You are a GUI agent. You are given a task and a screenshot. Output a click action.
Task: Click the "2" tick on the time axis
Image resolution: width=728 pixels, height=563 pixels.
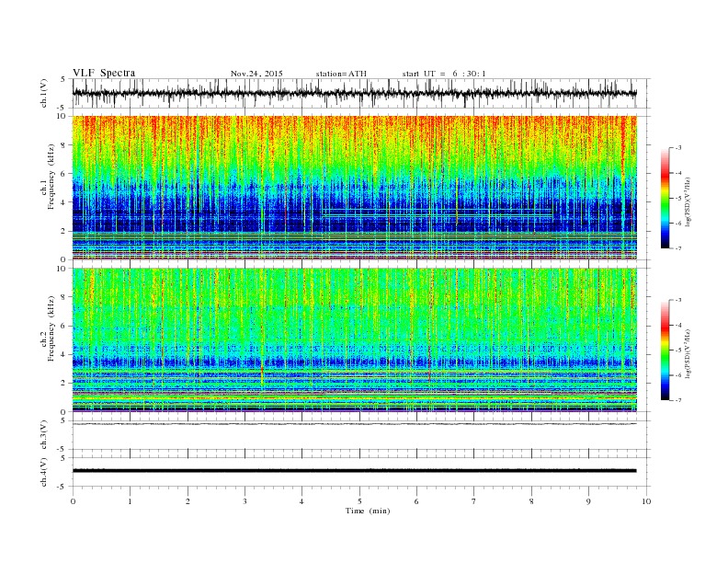pos(188,501)
